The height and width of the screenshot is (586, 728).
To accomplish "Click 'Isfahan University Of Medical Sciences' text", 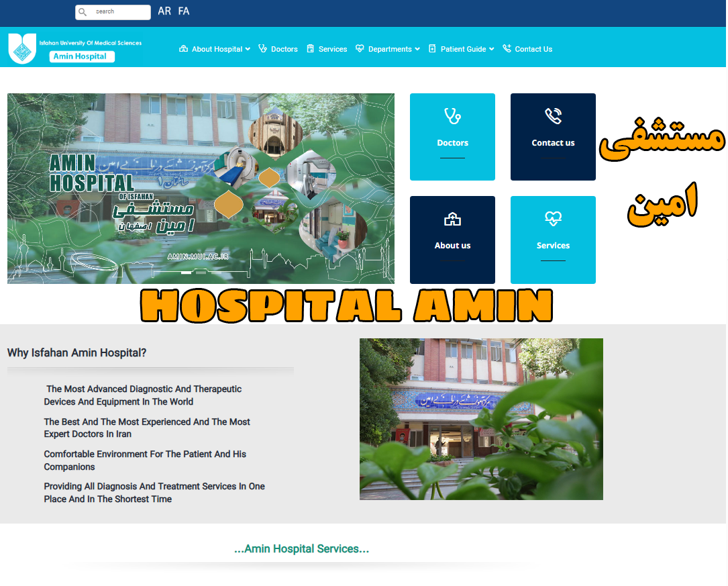I will [91, 43].
